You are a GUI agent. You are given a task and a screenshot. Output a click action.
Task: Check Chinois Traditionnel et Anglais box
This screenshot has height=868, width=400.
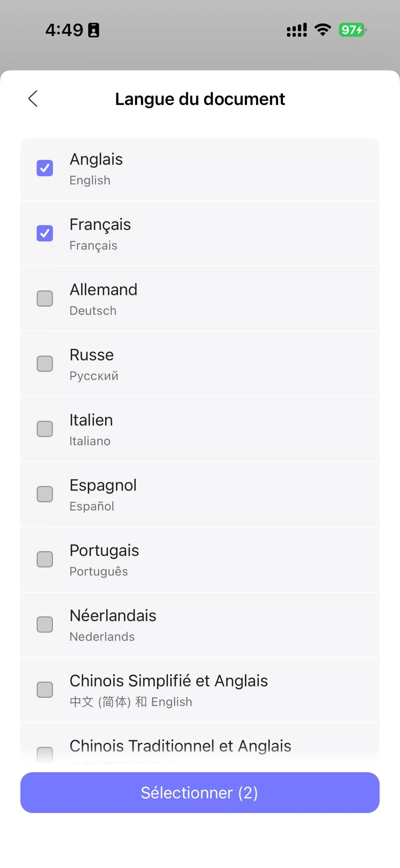coord(45,754)
